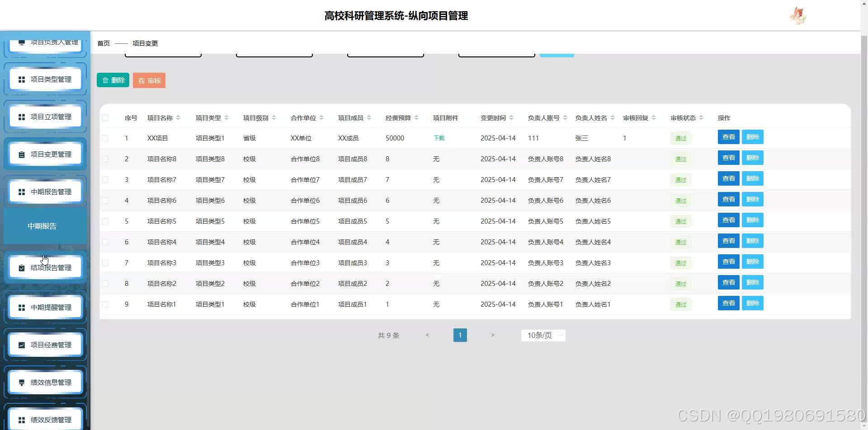Sort table by 项目成员 column arrows
The height and width of the screenshot is (430, 868).
click(369, 118)
